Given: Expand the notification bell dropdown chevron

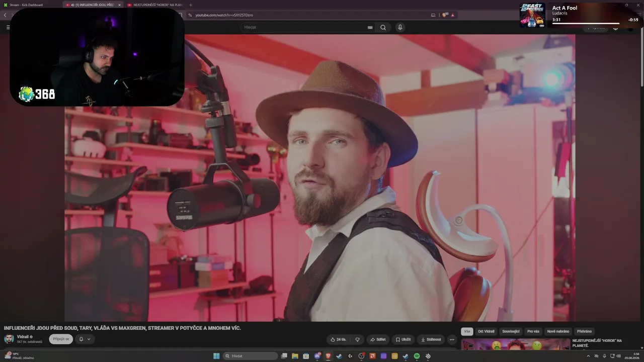Looking at the screenshot, I should 89,339.
